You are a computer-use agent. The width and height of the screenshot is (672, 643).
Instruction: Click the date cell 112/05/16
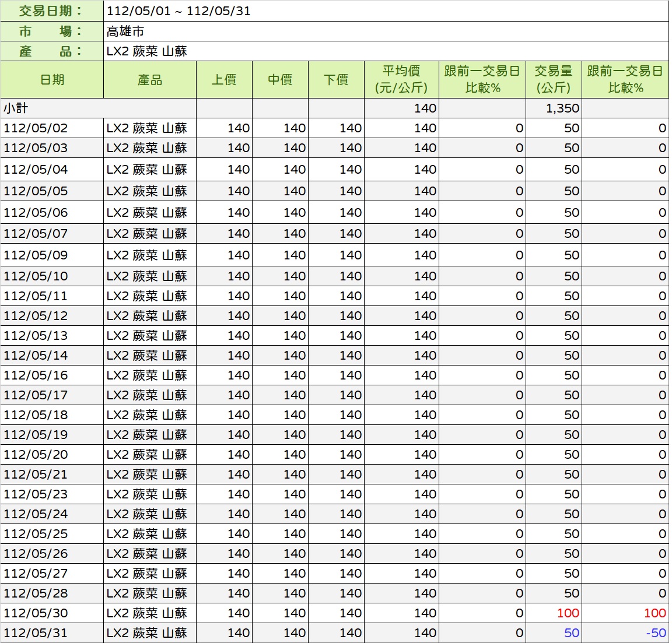(x=36, y=375)
